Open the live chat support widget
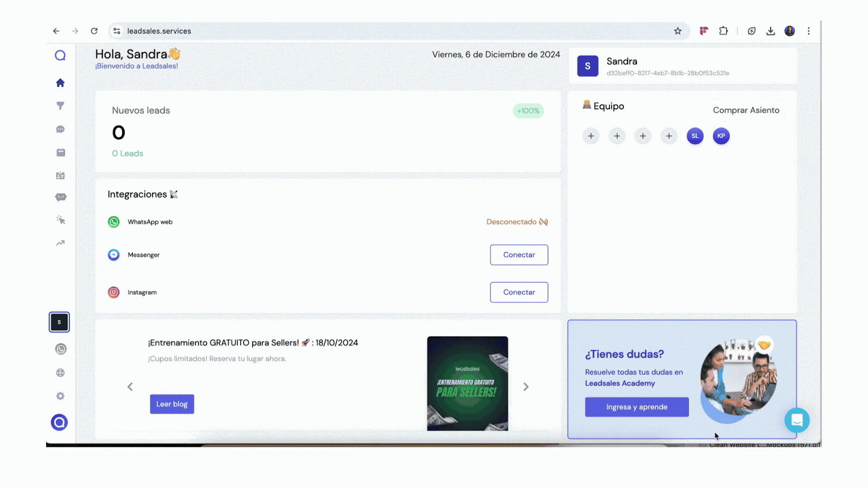Viewport: 868px width, 488px height. [796, 420]
